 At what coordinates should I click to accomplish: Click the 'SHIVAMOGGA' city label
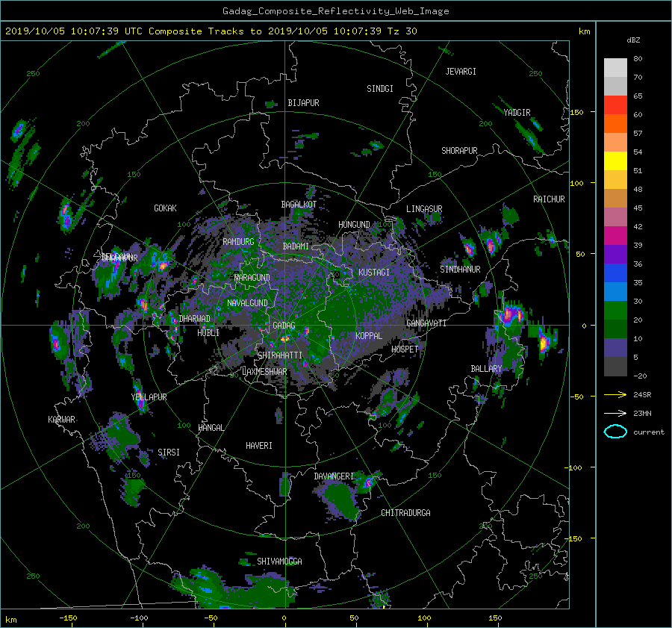click(279, 562)
